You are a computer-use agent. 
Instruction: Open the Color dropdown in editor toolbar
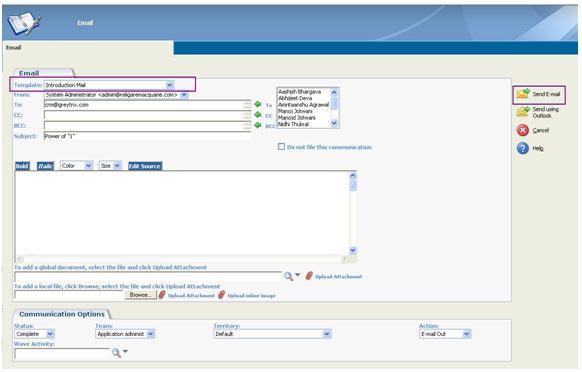coord(76,166)
